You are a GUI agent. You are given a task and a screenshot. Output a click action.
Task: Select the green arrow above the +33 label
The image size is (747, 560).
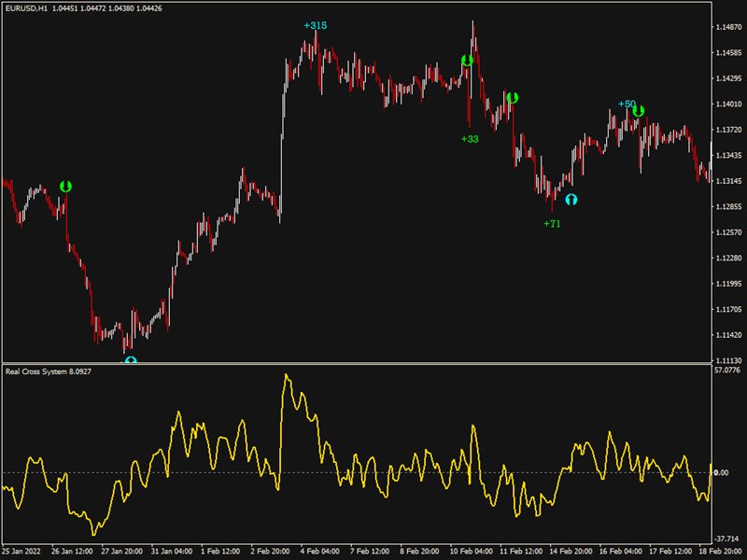pos(467,62)
